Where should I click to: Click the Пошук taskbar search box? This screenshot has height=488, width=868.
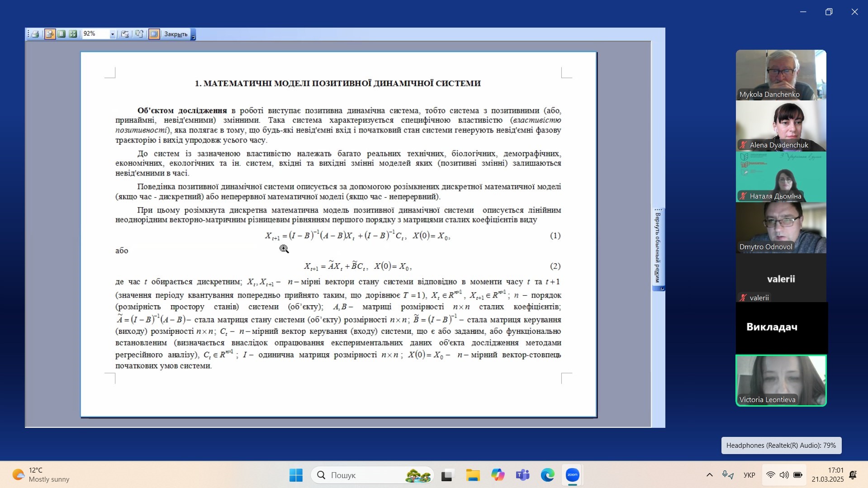(x=372, y=475)
